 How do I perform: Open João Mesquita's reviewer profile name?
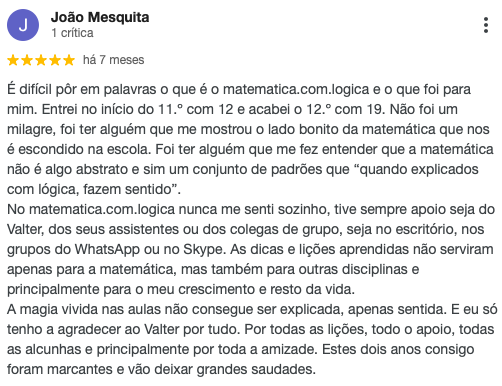click(x=100, y=17)
